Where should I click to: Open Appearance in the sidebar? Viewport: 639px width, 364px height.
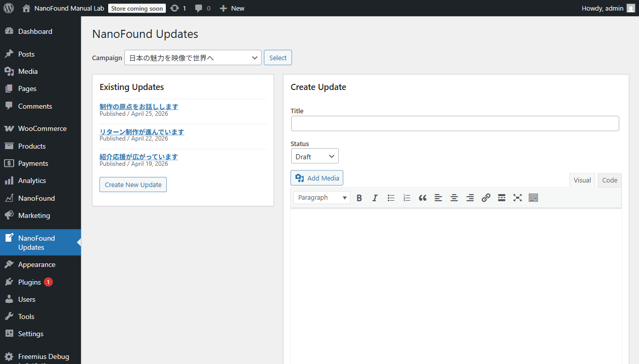(x=40, y=264)
